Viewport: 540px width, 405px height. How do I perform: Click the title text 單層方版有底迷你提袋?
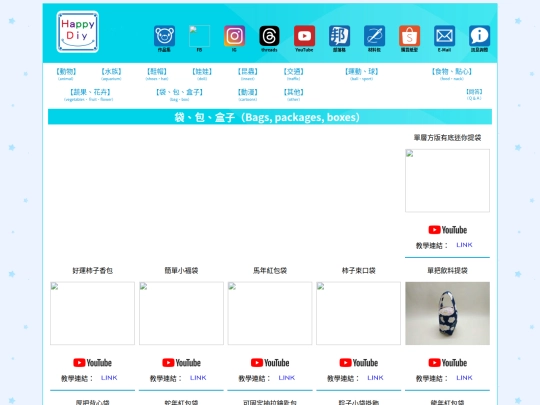click(447, 138)
